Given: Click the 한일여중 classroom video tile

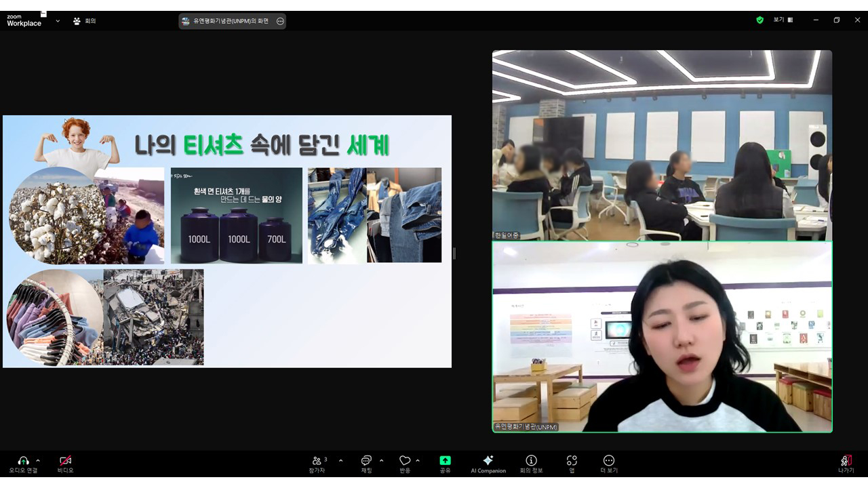Looking at the screenshot, I should (x=662, y=145).
